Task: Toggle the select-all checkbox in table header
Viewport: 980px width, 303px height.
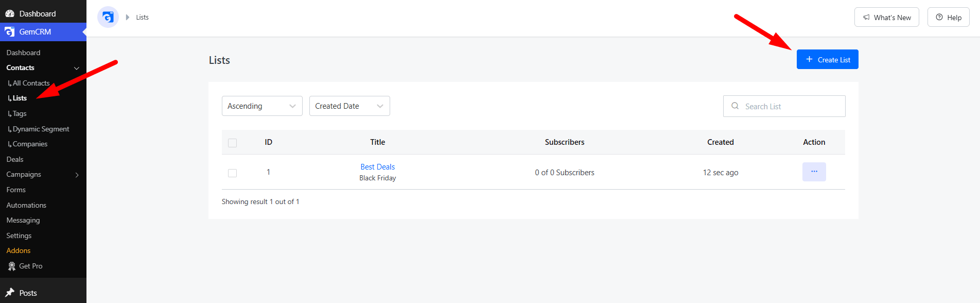Action: pos(233,143)
